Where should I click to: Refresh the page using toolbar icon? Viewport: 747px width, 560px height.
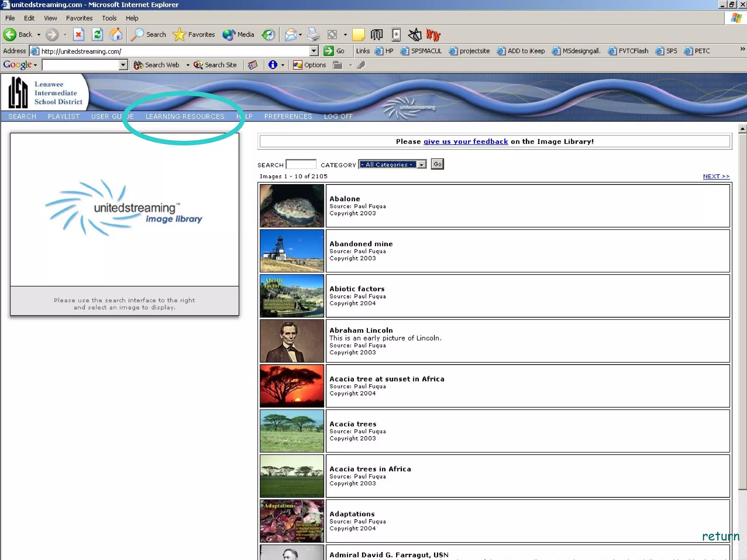[x=97, y=35]
